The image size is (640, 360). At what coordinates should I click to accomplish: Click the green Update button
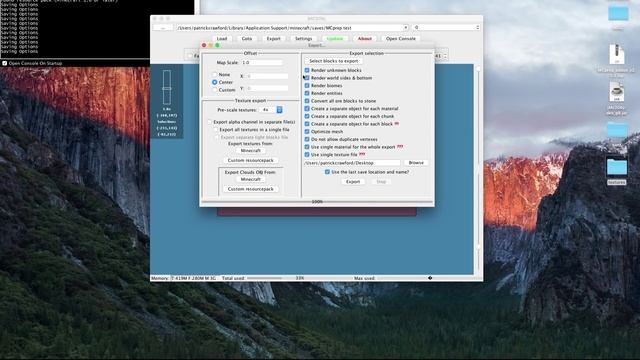[335, 38]
